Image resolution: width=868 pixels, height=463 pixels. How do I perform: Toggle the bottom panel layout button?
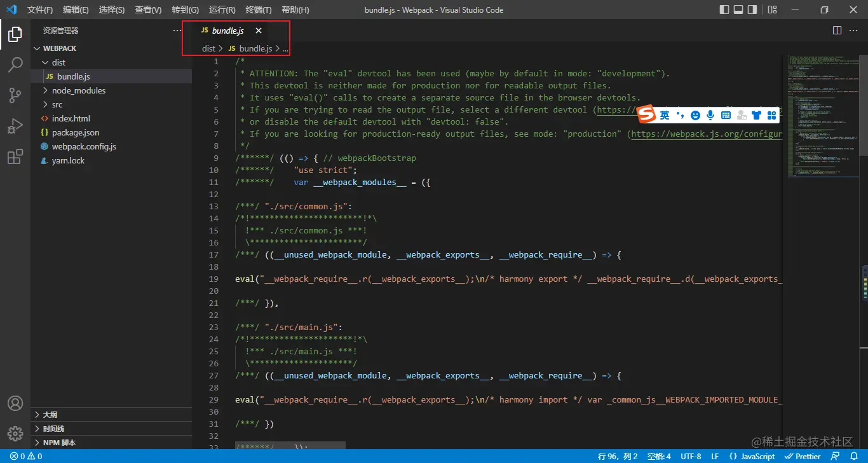738,10
